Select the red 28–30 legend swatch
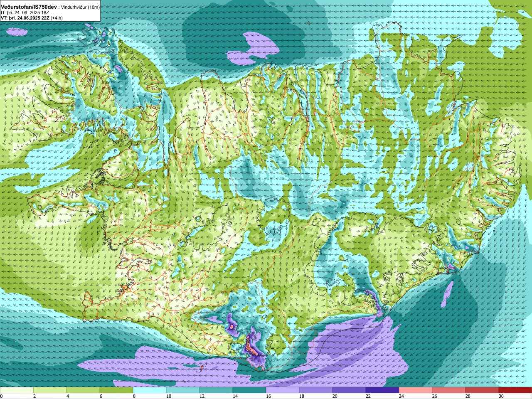 (x=482, y=390)
